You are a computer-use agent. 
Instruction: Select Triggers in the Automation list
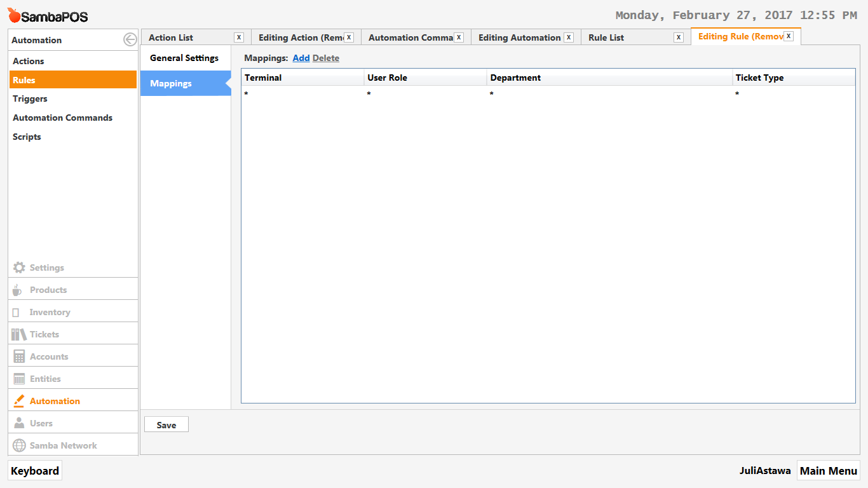coord(30,98)
